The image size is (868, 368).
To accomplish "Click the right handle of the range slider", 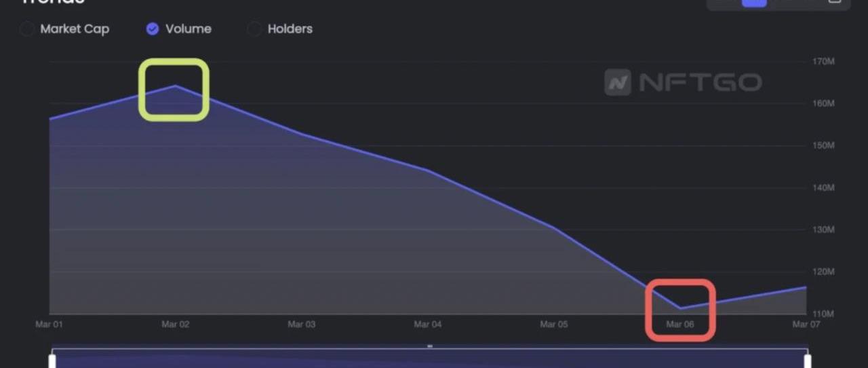I will pyautogui.click(x=807, y=359).
